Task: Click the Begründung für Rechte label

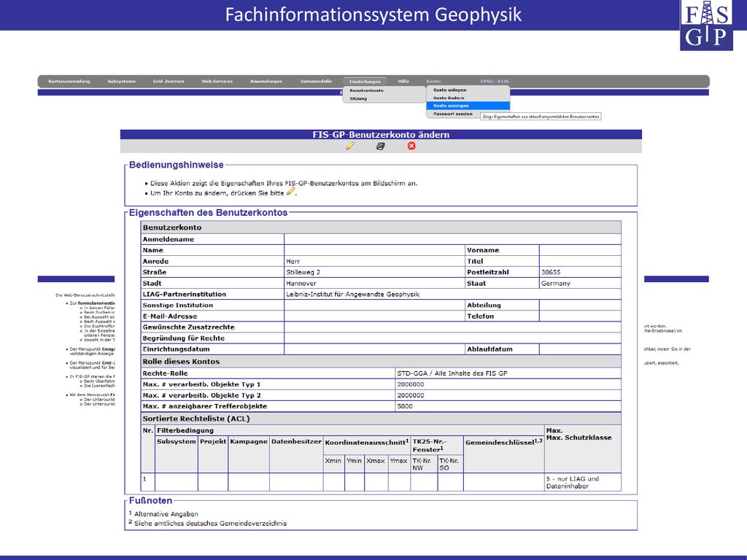Action: pos(183,338)
